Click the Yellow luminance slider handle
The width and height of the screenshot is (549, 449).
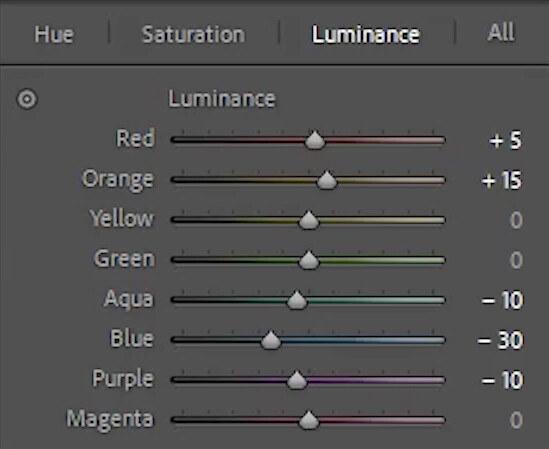click(x=309, y=220)
